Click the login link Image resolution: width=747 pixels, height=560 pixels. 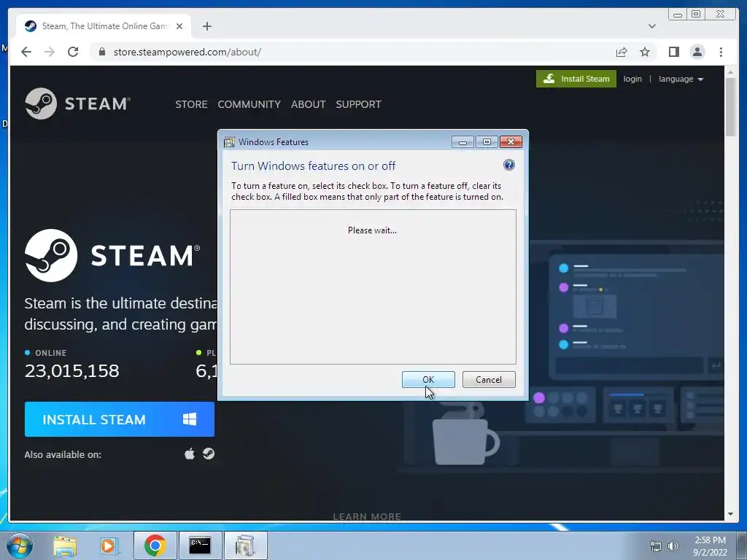click(632, 79)
